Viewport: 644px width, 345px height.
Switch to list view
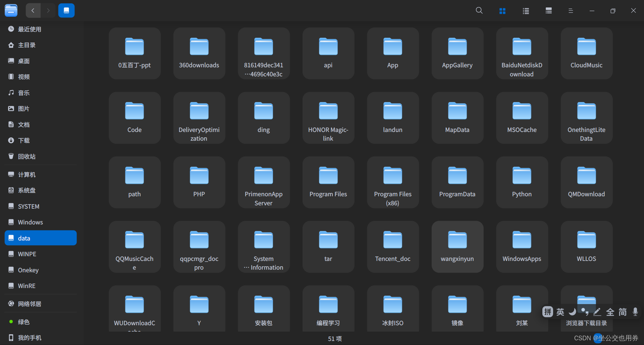click(x=526, y=11)
